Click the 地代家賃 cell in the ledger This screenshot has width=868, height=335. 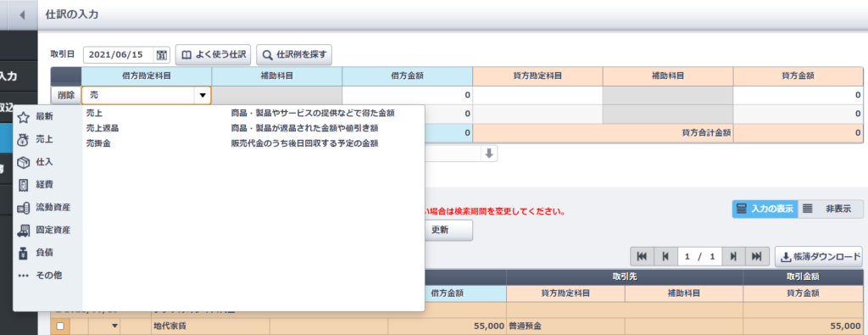pos(210,327)
